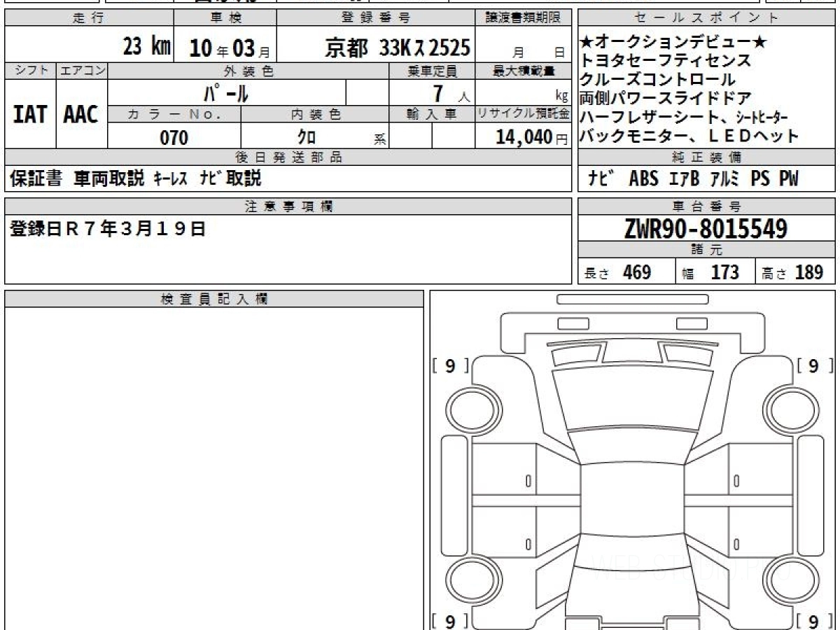This screenshot has height=630, width=840.
Task: Click the セールスポイント section header
Action: (707, 18)
